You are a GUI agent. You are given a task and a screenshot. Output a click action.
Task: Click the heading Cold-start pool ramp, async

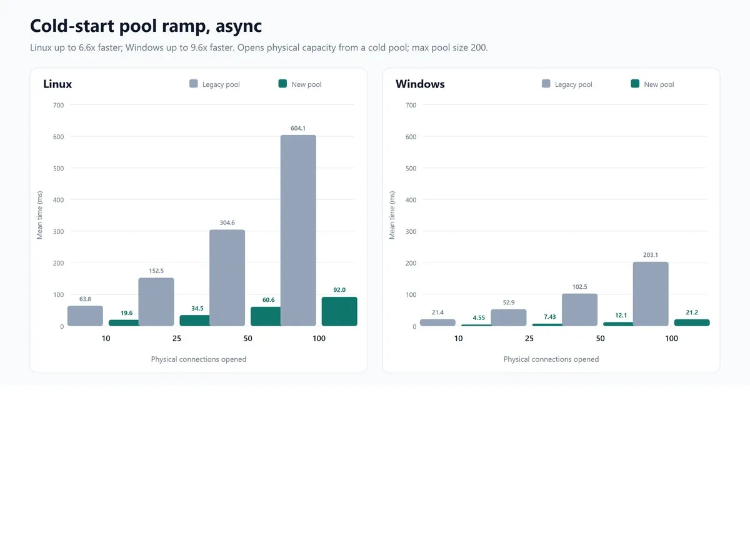pyautogui.click(x=146, y=26)
